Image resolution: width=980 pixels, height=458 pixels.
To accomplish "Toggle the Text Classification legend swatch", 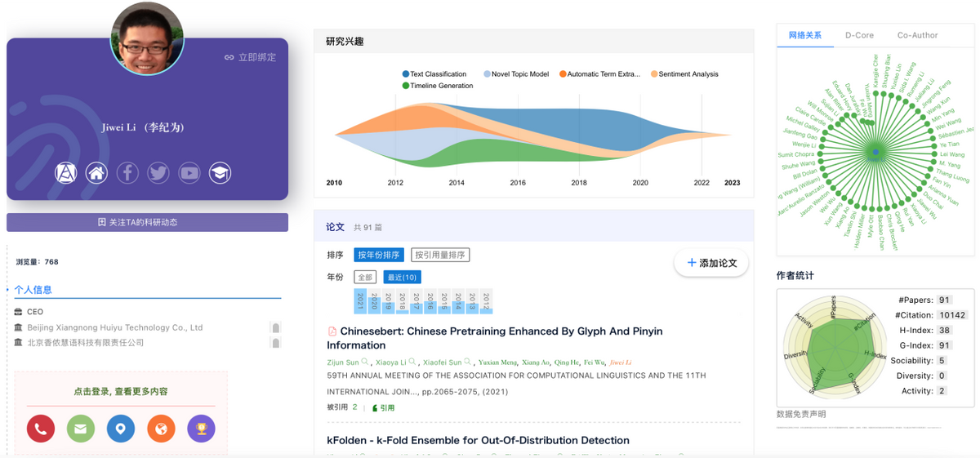I will (x=406, y=74).
